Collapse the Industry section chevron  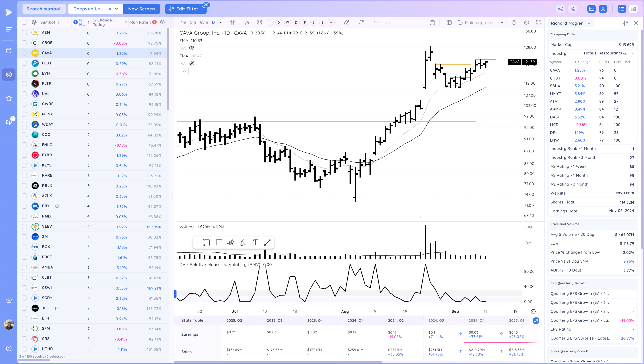click(632, 54)
